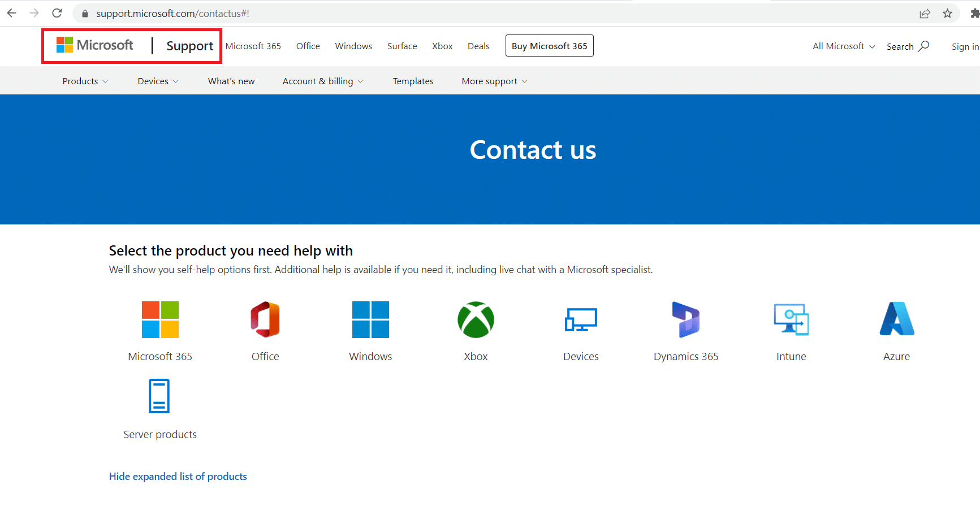980x515 pixels.
Task: Click the Search magnifier icon
Action: coord(923,46)
